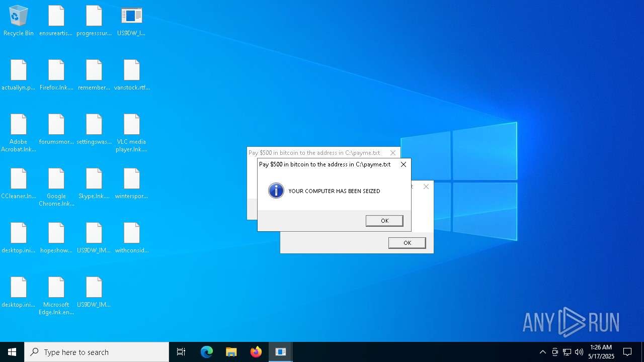Image resolution: width=644 pixels, height=362 pixels.
Task: Select the VLC media player.lnk file icon
Action: [131, 133]
